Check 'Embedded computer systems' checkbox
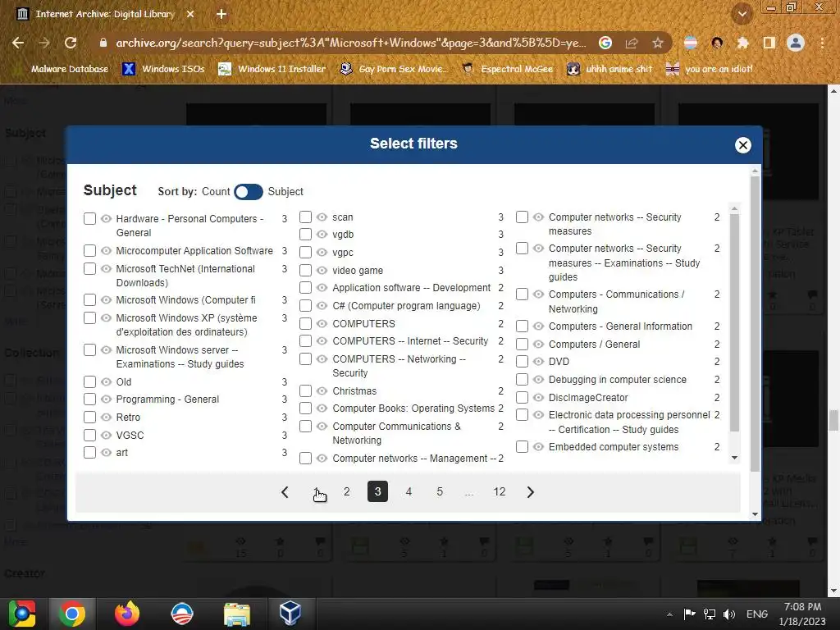Viewport: 840px width, 630px height. pos(523,447)
